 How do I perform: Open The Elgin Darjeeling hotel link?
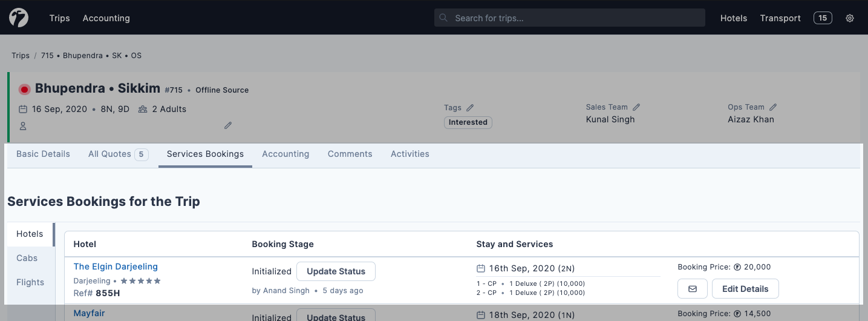[x=116, y=266]
